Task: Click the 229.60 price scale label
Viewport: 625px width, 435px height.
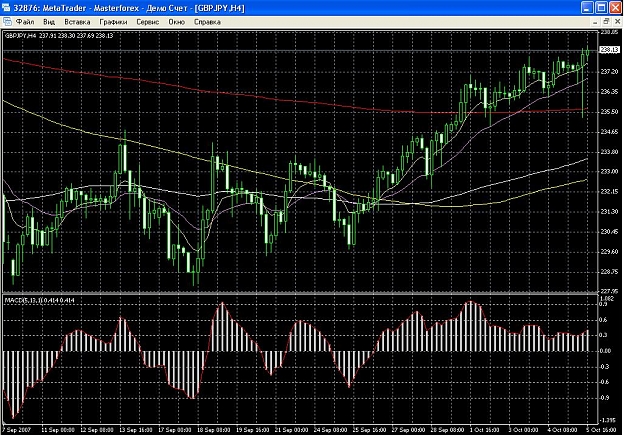Action: tap(609, 252)
